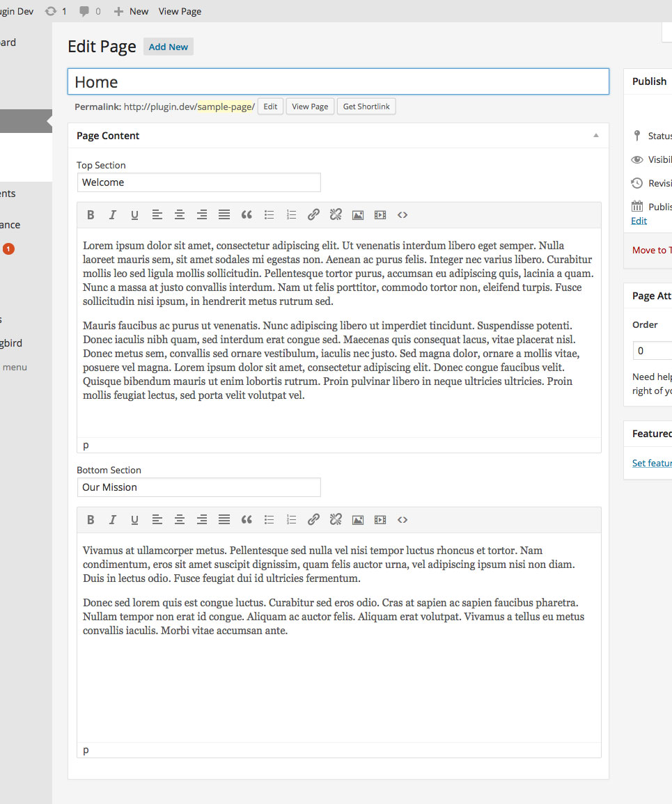Click Edit permalink button

pos(270,107)
